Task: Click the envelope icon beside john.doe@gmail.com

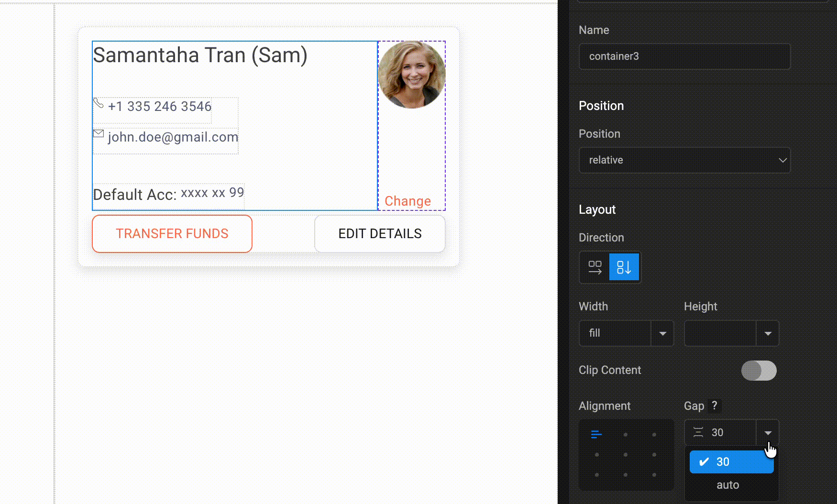Action: (x=98, y=134)
